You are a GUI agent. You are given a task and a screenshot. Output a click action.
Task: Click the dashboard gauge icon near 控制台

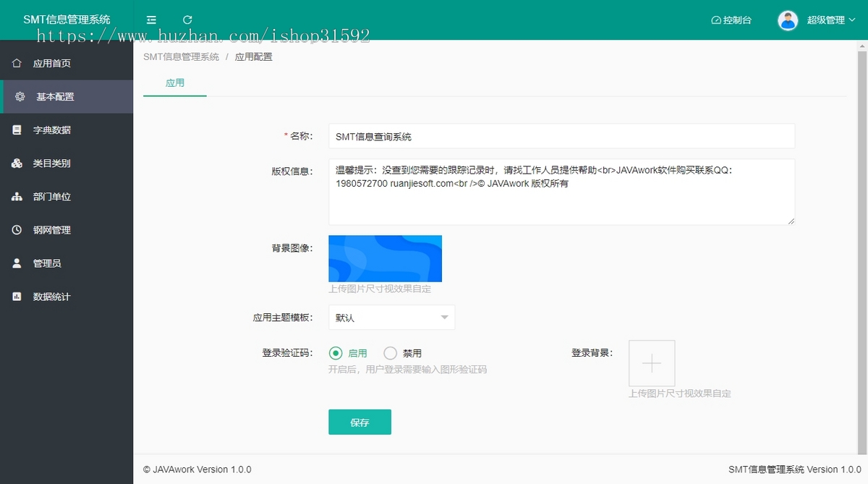(716, 20)
